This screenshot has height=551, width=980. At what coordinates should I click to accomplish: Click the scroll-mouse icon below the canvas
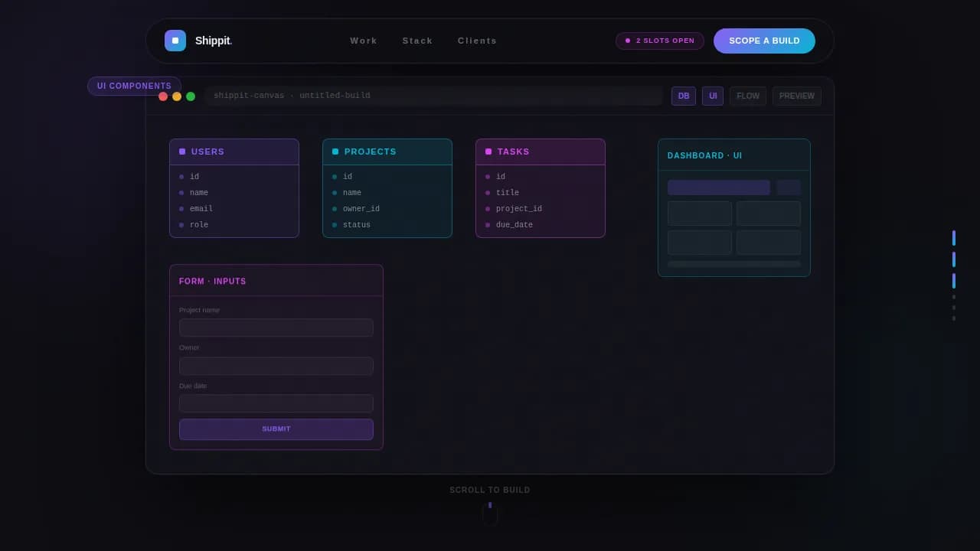(x=490, y=514)
